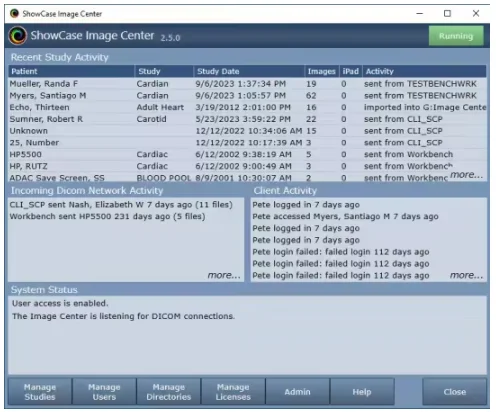This screenshot has width=498, height=412.
Task: Show more Incoming Dicom Network Activity
Action: click(224, 275)
